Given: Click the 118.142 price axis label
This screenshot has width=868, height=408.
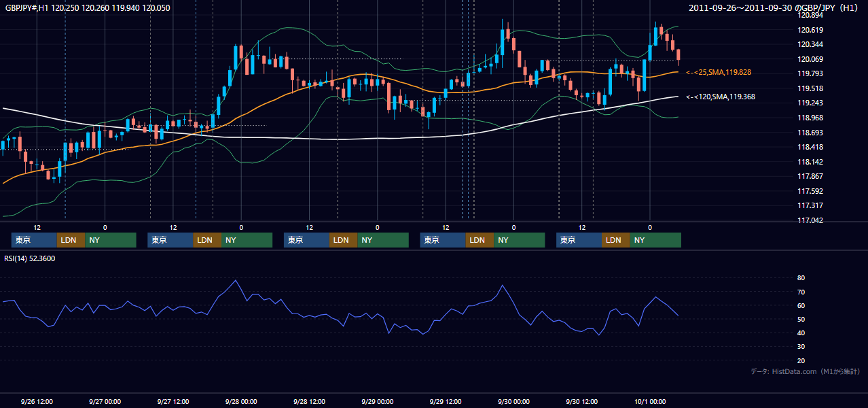Looking at the screenshot, I should coord(810,162).
